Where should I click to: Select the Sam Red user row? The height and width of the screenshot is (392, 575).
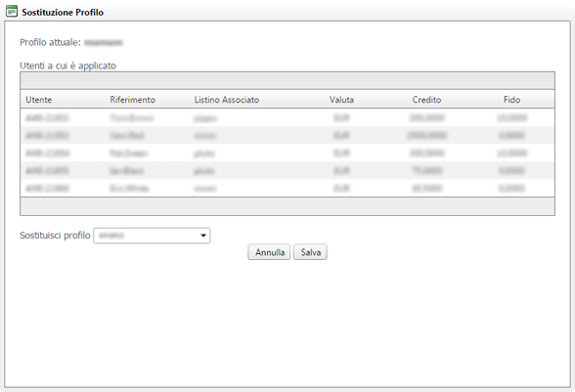pyautogui.click(x=287, y=135)
